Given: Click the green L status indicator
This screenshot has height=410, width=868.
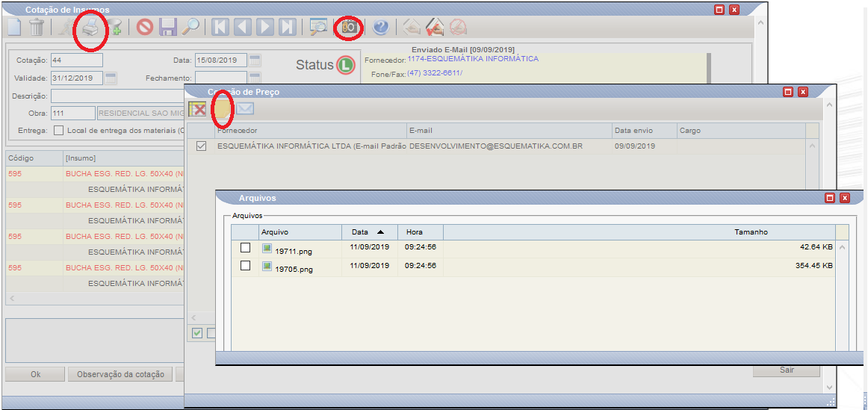Looking at the screenshot, I should (345, 65).
